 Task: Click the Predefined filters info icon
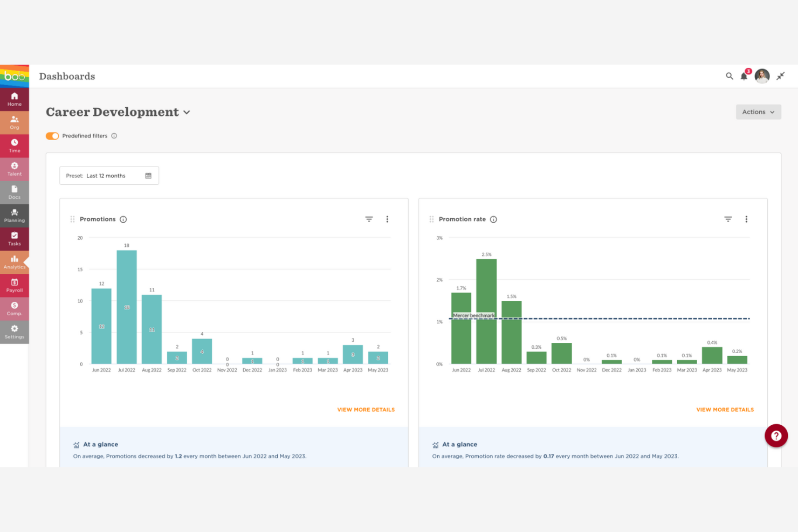(x=114, y=136)
